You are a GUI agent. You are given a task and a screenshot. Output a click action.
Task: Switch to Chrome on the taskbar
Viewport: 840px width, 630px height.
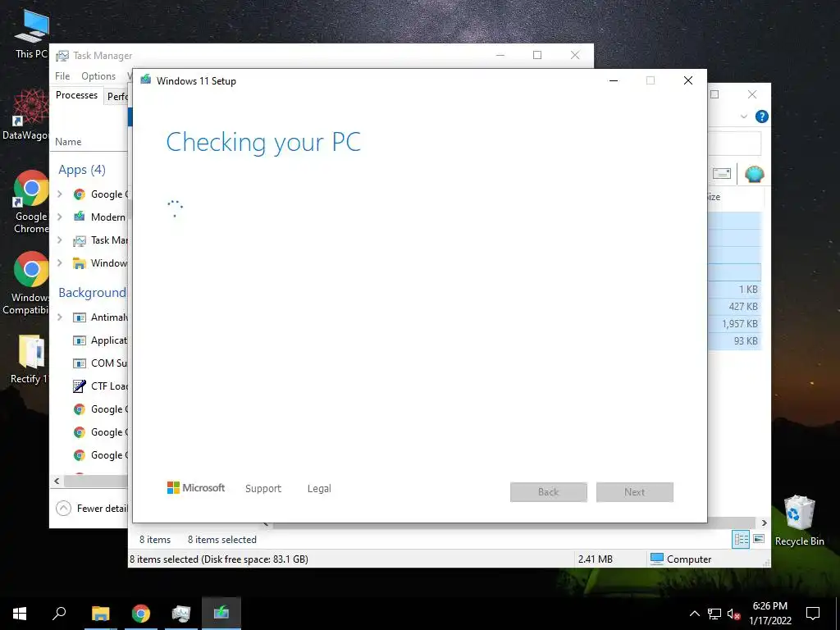pyautogui.click(x=141, y=614)
